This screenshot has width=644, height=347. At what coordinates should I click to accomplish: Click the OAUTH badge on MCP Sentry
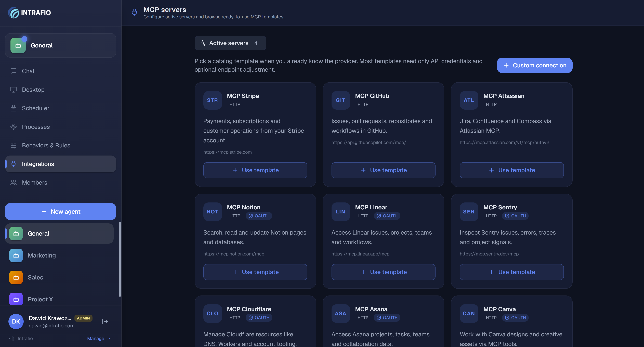(515, 216)
